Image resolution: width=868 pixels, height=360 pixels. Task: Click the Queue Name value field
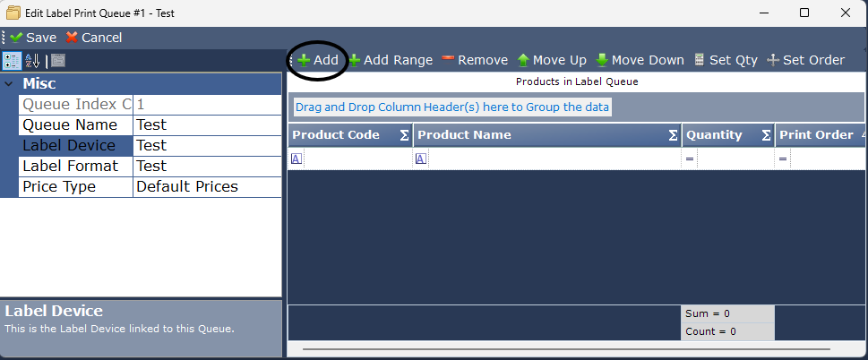pyautogui.click(x=206, y=125)
